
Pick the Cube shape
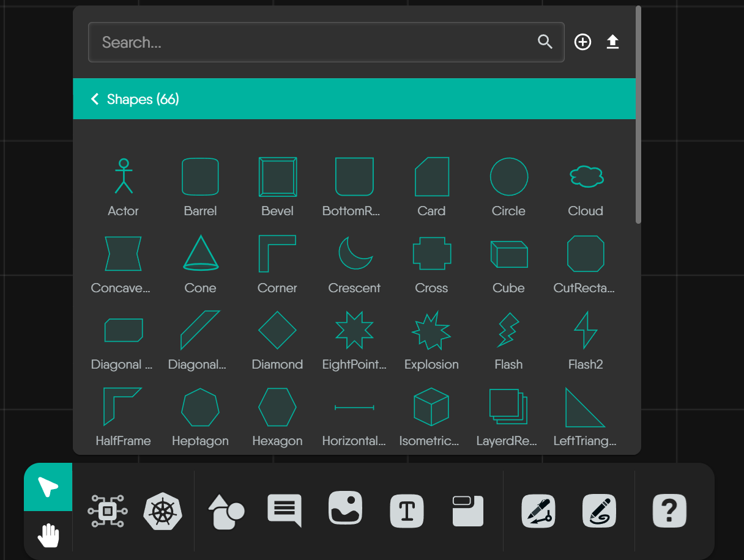point(508,253)
